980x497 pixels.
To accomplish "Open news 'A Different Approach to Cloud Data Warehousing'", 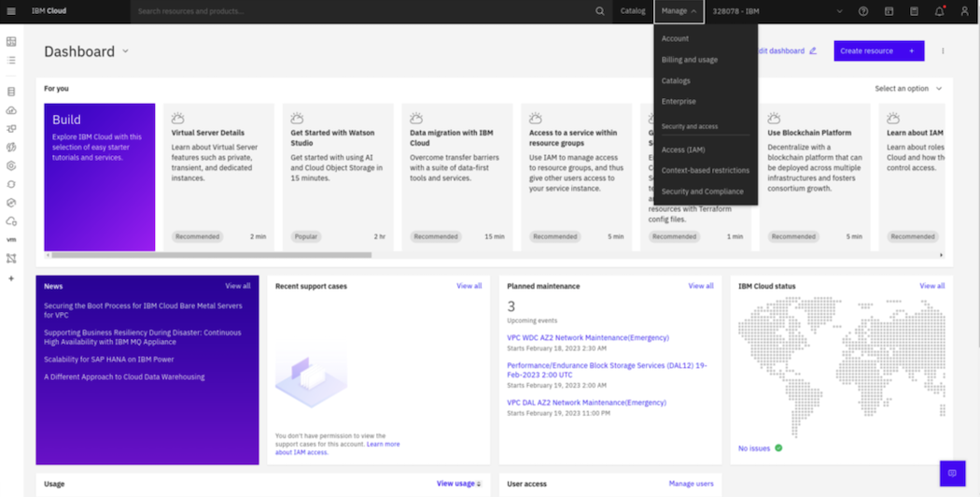I will coord(124,376).
